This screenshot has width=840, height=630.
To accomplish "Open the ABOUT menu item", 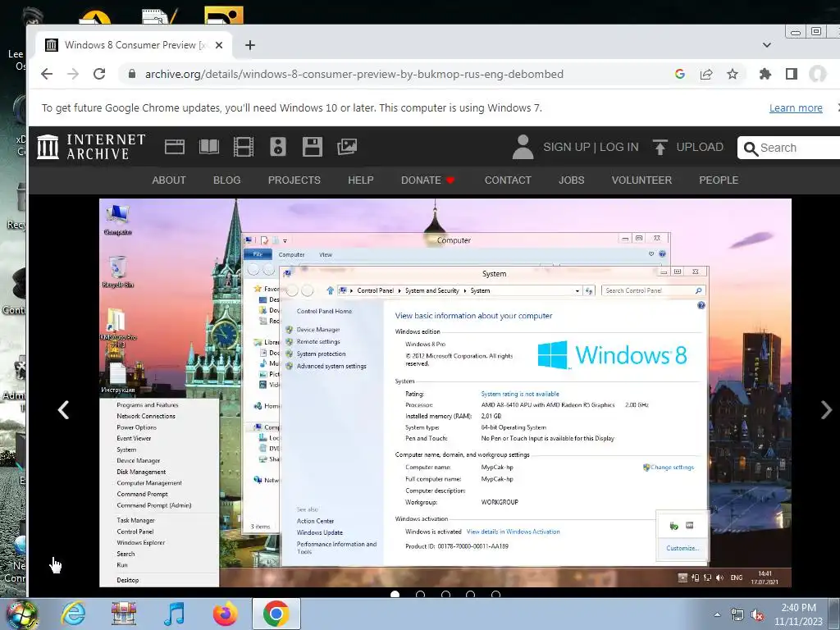I will (x=169, y=180).
